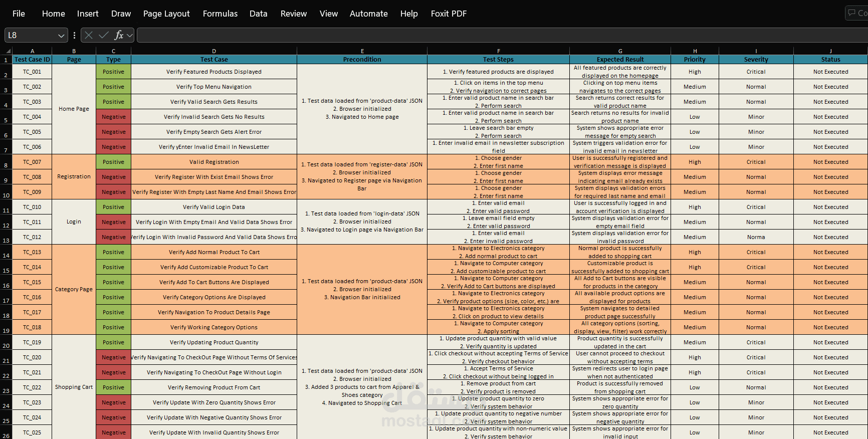
Task: Select red Negative cell for TC_004
Action: pos(114,117)
